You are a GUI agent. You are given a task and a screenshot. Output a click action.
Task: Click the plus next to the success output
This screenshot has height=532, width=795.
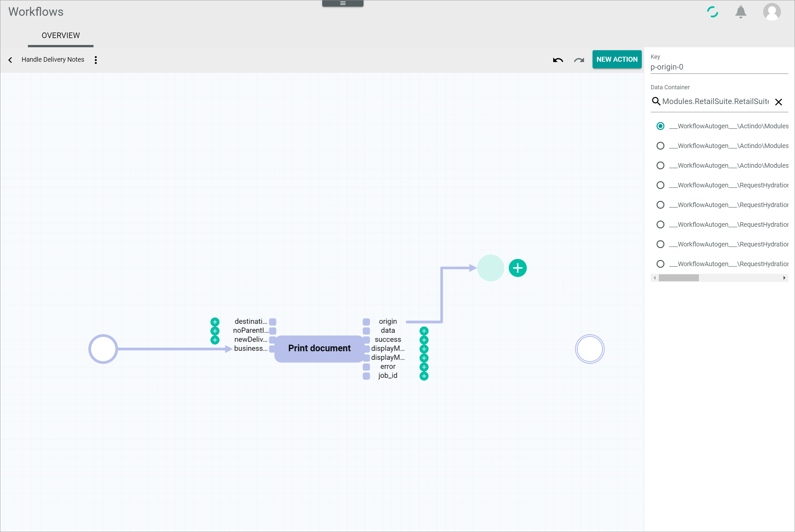click(x=424, y=340)
